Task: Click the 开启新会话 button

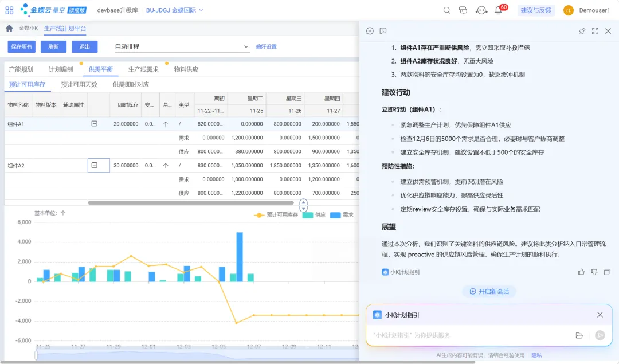Action: pyautogui.click(x=489, y=291)
